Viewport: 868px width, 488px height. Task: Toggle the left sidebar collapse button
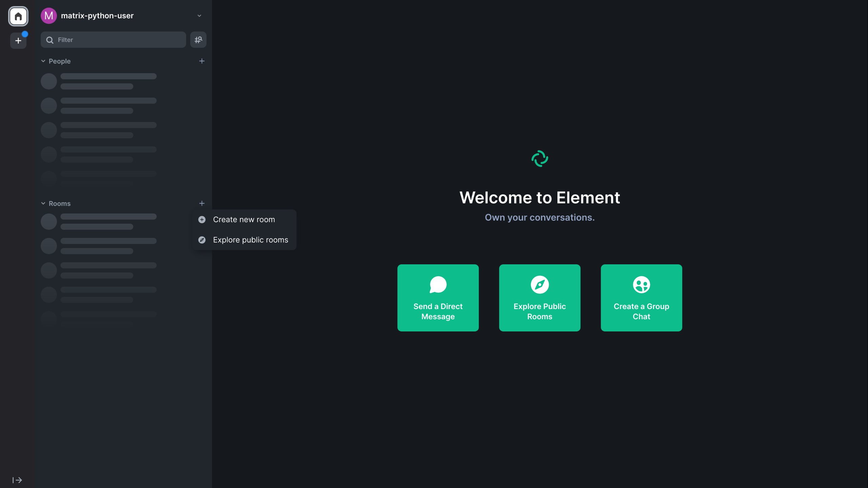pos(17,480)
